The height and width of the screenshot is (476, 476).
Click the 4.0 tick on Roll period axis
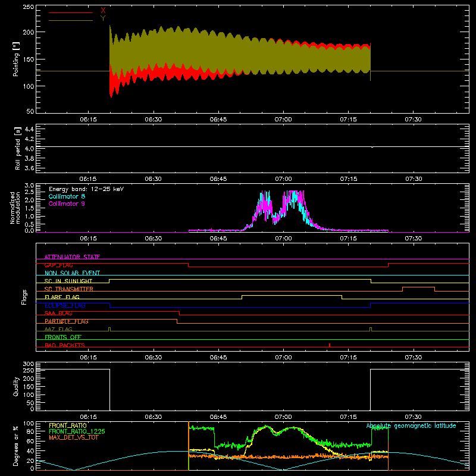coord(29,149)
